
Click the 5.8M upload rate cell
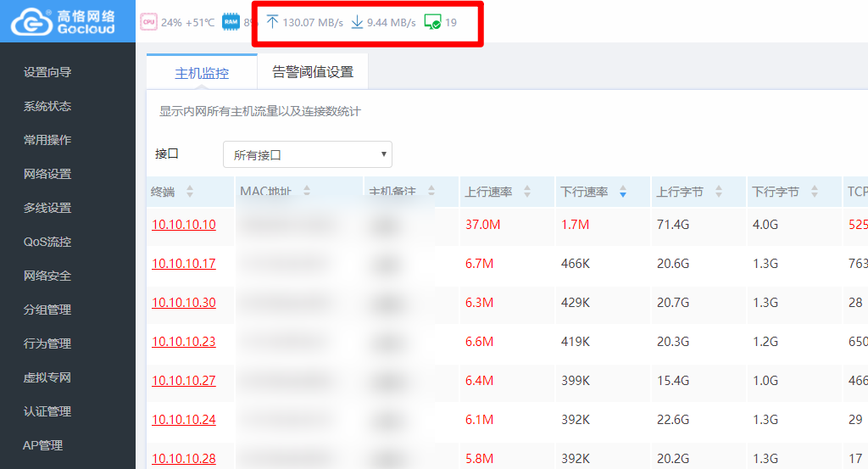pos(480,459)
